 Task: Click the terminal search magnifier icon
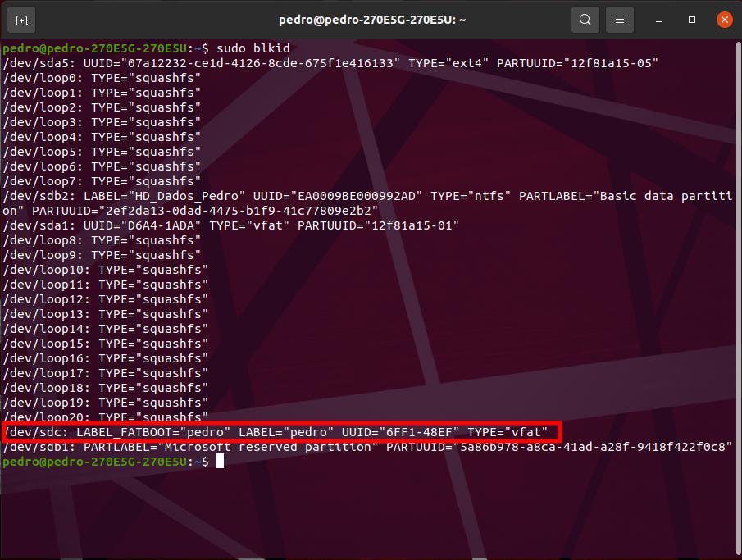pyautogui.click(x=585, y=20)
